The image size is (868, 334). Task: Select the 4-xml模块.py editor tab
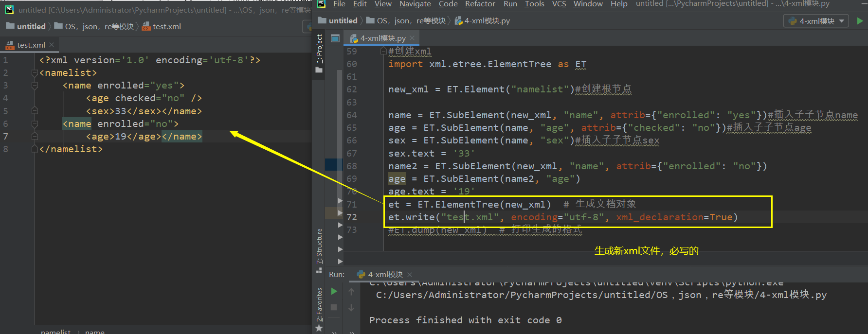pos(383,38)
